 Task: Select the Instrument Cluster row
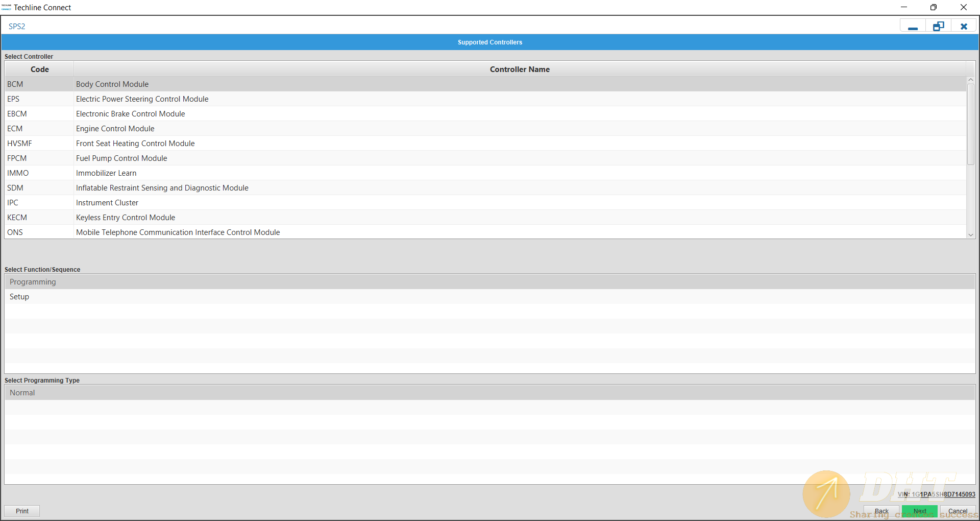click(107, 203)
